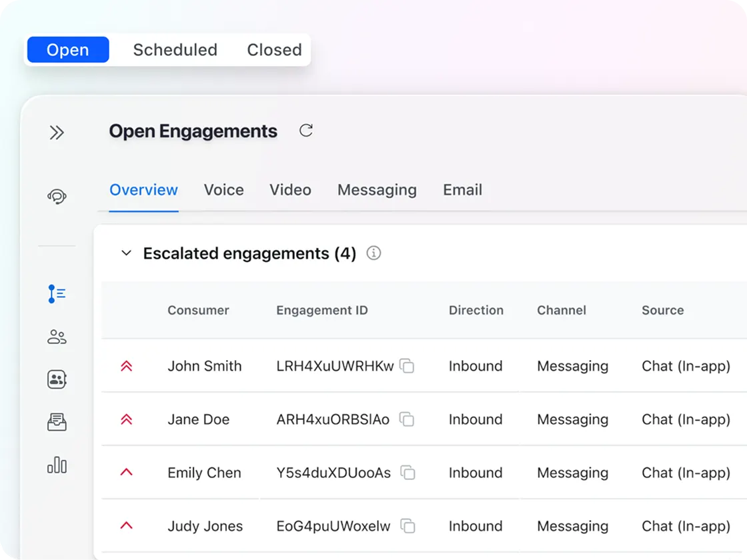Copy engagement ID ARH4xuORBSlAo
The width and height of the screenshot is (747, 560).
[407, 419]
